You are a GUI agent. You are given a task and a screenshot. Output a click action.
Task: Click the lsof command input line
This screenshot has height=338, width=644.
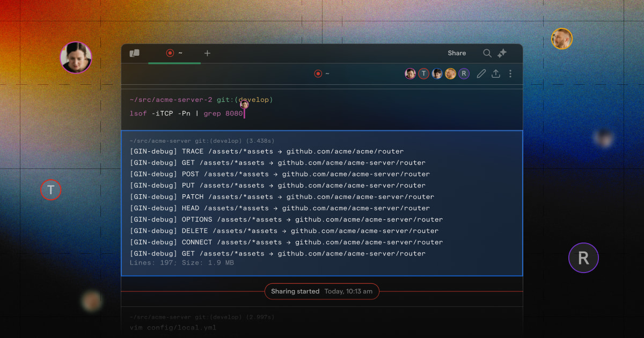pyautogui.click(x=186, y=114)
